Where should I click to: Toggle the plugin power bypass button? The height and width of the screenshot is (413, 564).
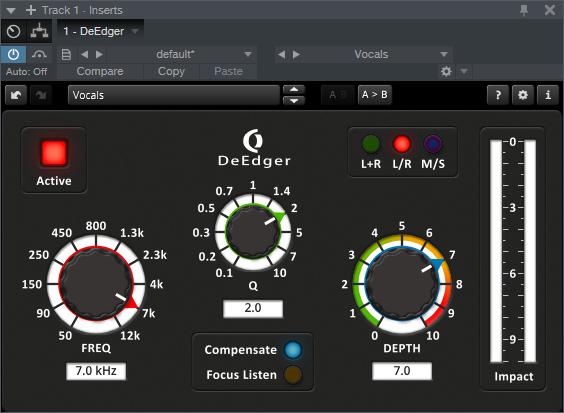point(13,55)
